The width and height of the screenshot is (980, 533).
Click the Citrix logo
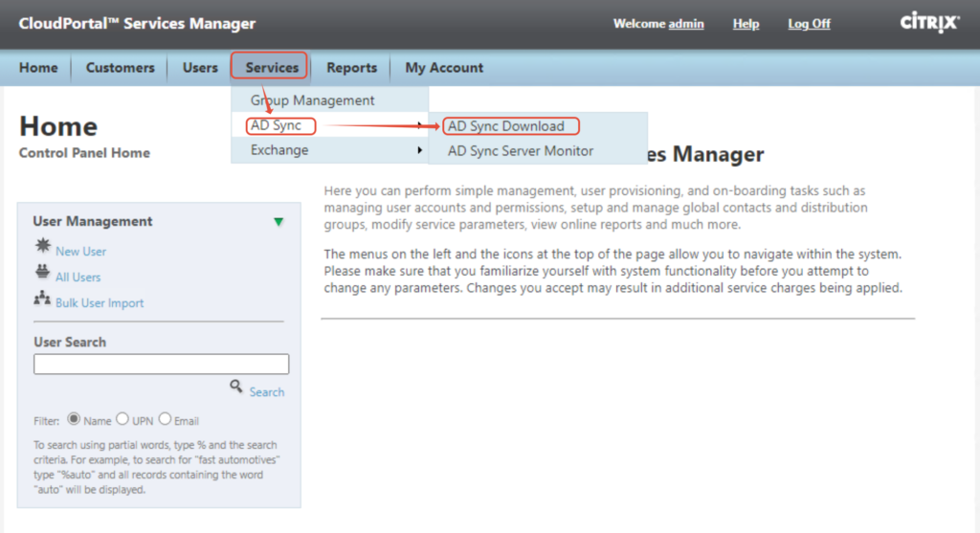[x=929, y=23]
